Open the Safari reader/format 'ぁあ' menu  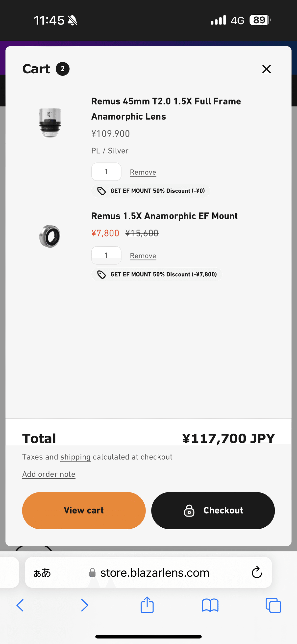(x=42, y=572)
